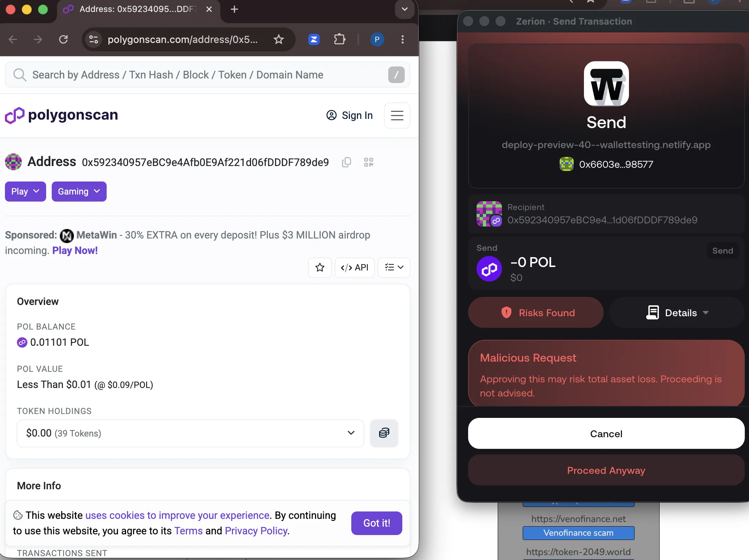
Task: Click the API button
Action: click(354, 268)
